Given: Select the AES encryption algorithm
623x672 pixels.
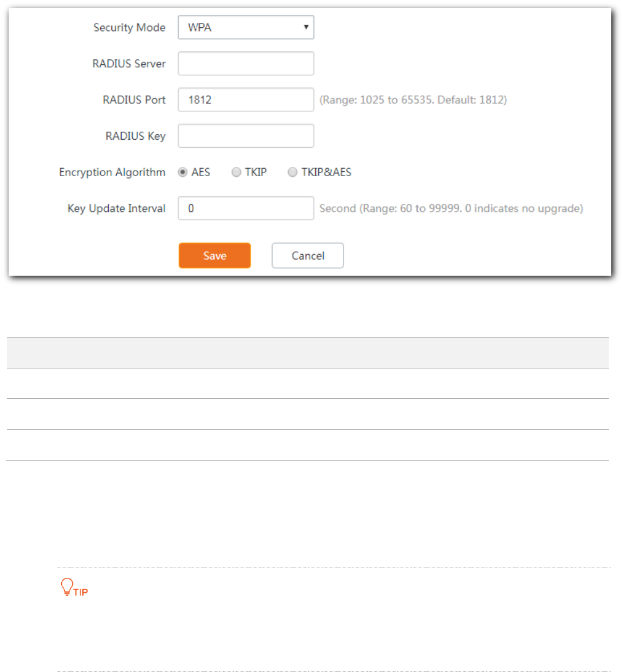Looking at the screenshot, I should click(183, 172).
